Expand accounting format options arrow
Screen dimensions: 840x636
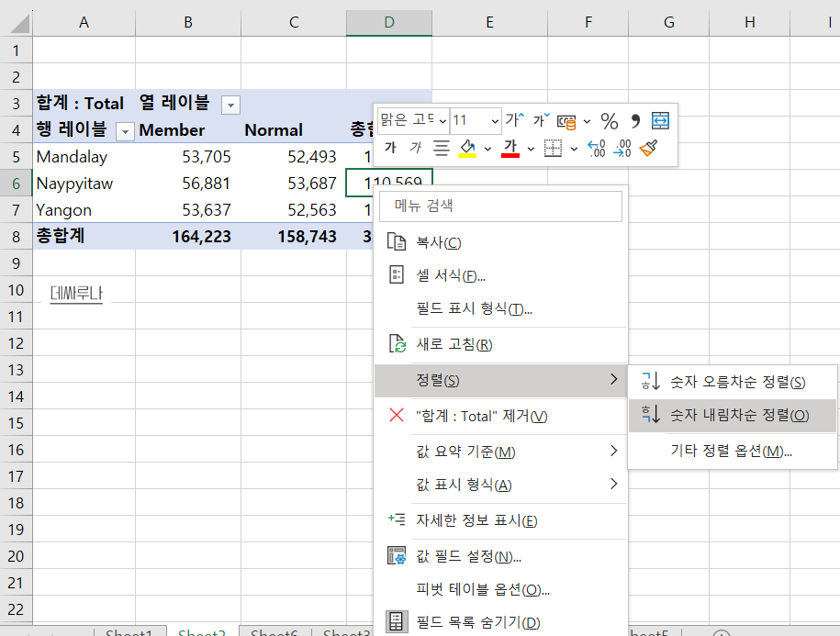(588, 121)
